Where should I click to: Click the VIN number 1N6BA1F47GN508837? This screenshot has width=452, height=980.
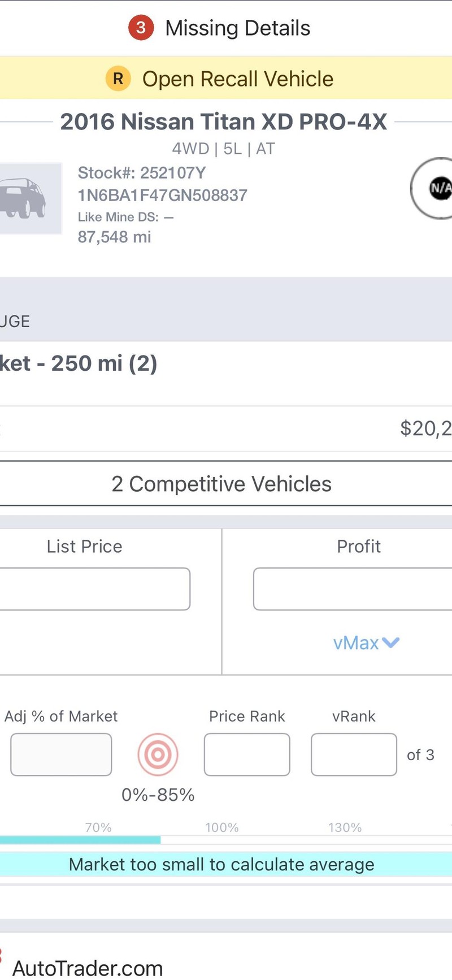click(x=162, y=196)
